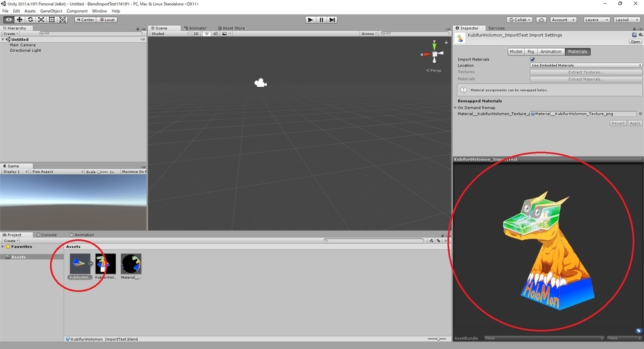Click the Pause button
Screen dimensions: 644x349
tap(321, 19)
